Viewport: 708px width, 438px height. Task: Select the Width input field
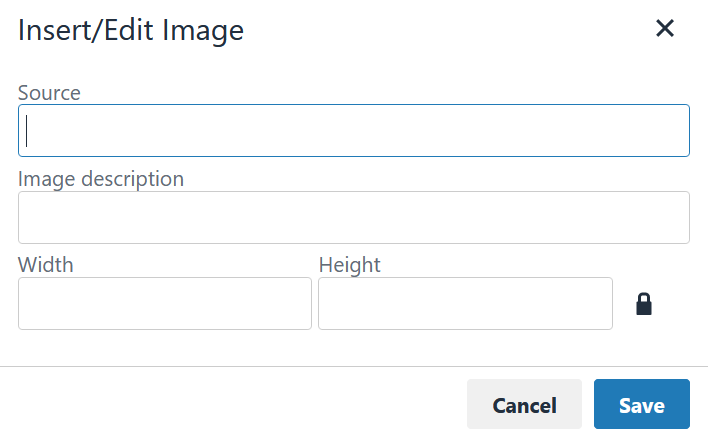[165, 304]
